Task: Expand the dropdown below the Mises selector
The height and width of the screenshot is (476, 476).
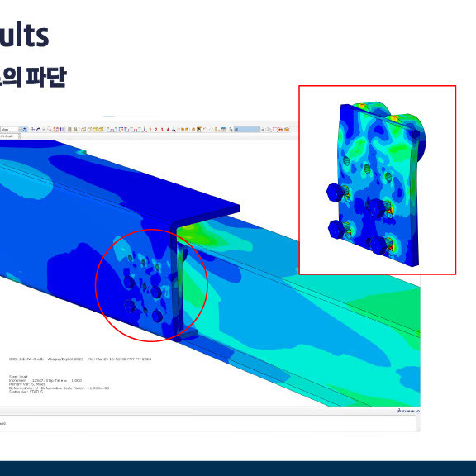Action: coord(11,136)
